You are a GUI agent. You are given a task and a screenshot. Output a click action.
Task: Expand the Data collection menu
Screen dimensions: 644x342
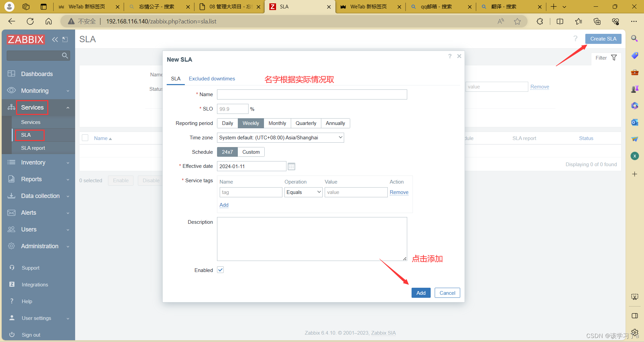pos(39,196)
